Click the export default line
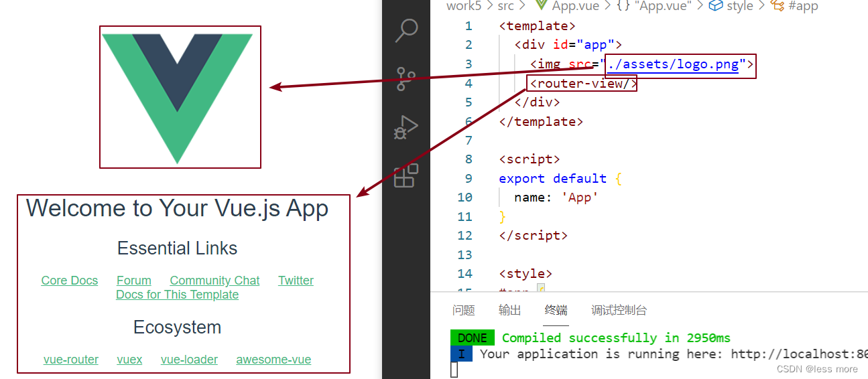 560,179
